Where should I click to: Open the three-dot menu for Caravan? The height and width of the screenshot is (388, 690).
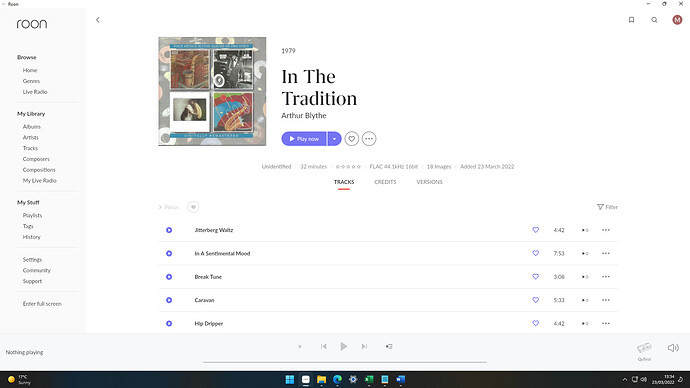pyautogui.click(x=606, y=300)
